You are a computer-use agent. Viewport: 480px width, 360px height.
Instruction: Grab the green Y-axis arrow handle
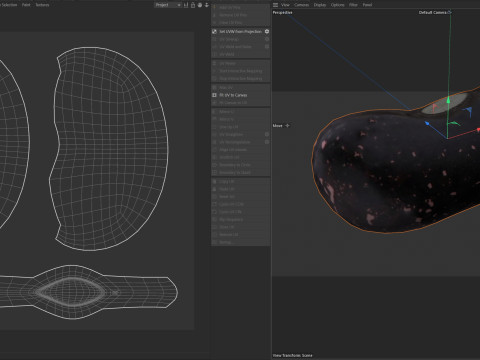click(x=448, y=99)
